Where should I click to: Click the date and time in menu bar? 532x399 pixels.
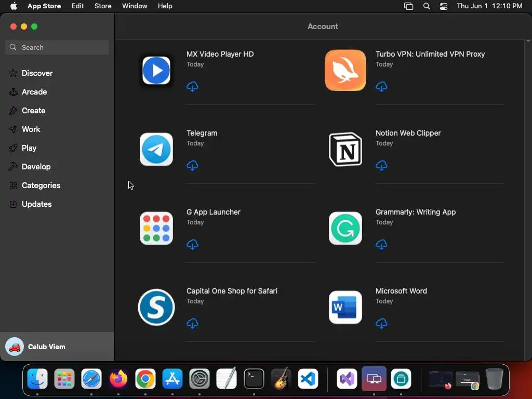(489, 6)
